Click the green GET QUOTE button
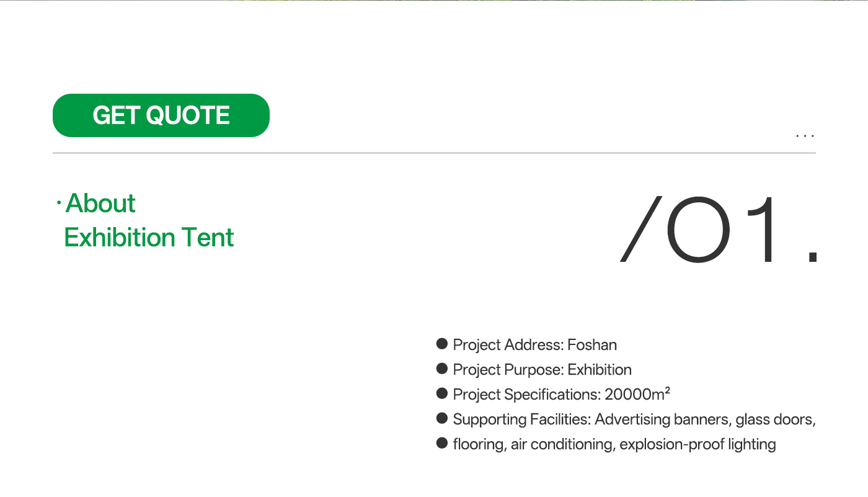Screen dimensions: 868x497 coord(161,115)
